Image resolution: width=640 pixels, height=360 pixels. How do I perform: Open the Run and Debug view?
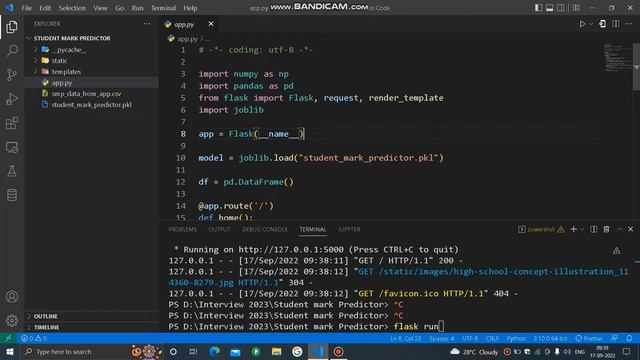coord(12,99)
